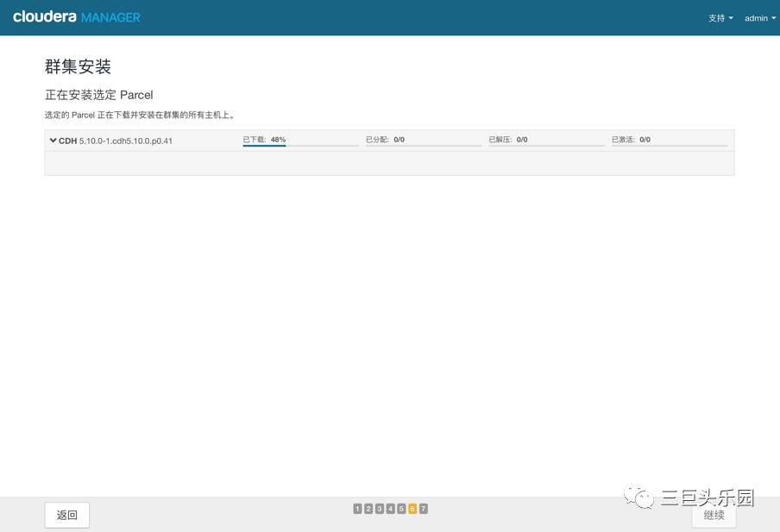Screen dimensions: 780x532
Task: Open the 支持 dropdown menu
Action: (720, 18)
